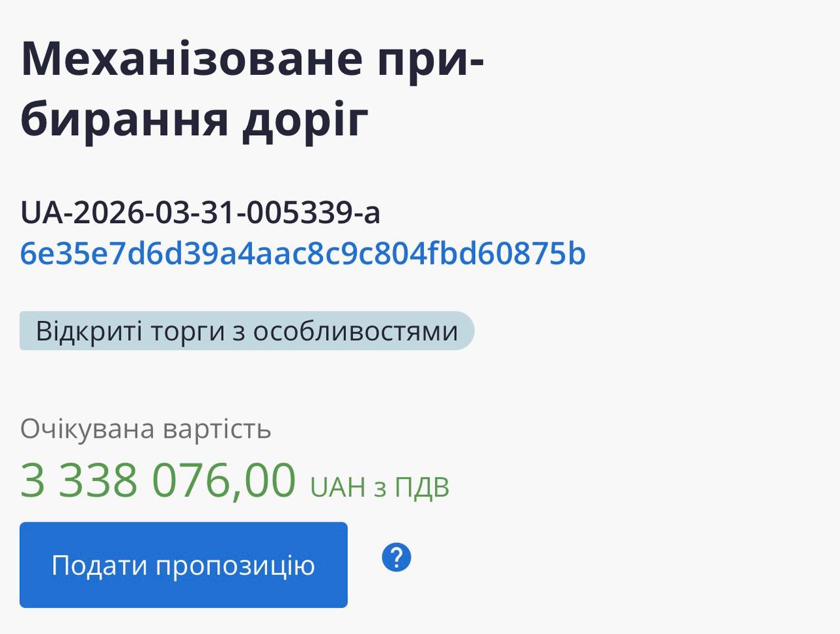Click the word "вартість" above the amount
This screenshot has height=634, width=840.
(x=217, y=429)
